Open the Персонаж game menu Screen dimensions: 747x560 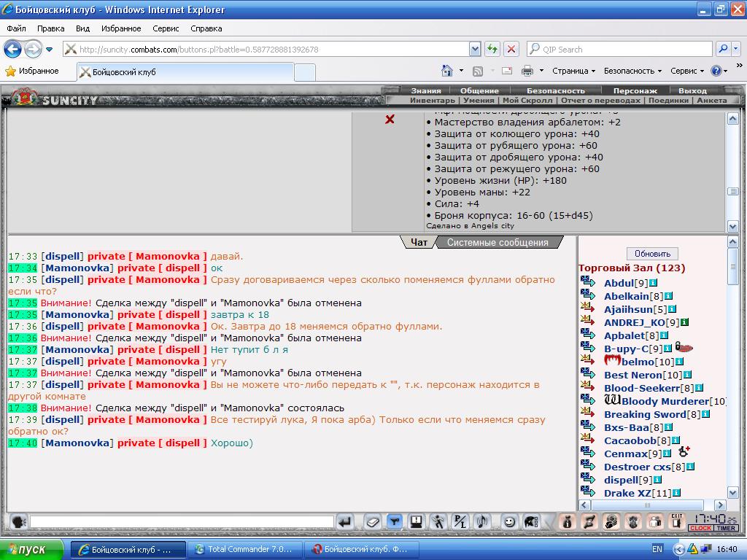point(635,90)
